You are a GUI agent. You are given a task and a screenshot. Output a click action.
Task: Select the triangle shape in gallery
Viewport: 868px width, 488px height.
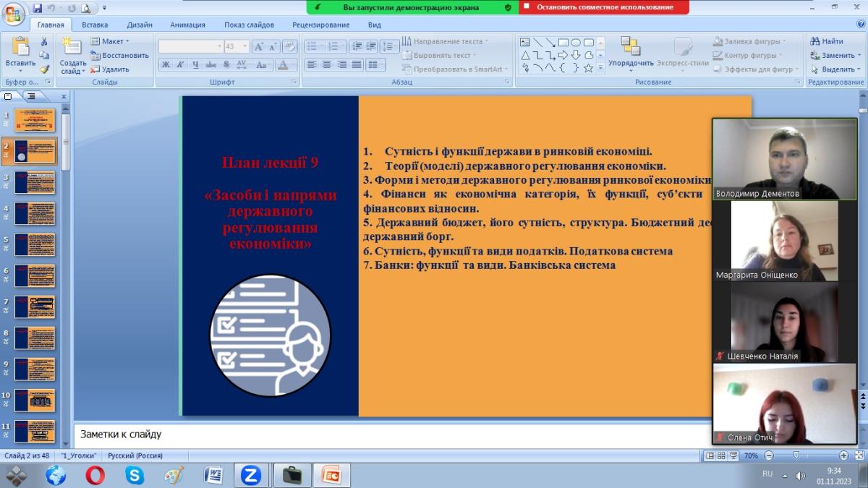(x=524, y=55)
